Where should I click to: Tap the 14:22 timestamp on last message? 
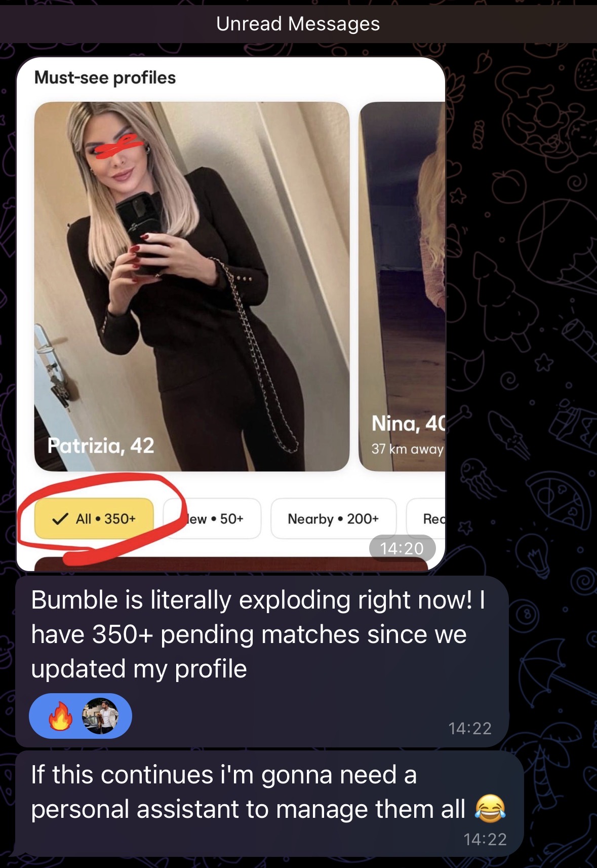tap(485, 839)
